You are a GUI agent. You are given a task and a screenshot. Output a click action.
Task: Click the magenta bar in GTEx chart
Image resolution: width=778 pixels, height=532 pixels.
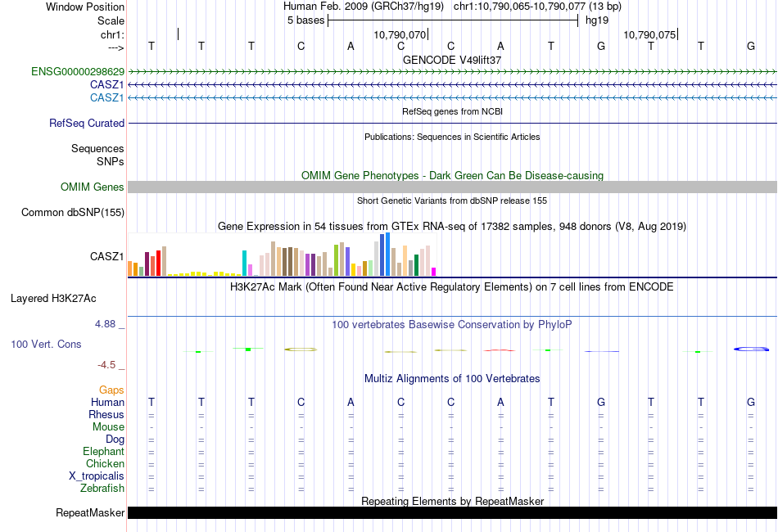pyautogui.click(x=434, y=272)
